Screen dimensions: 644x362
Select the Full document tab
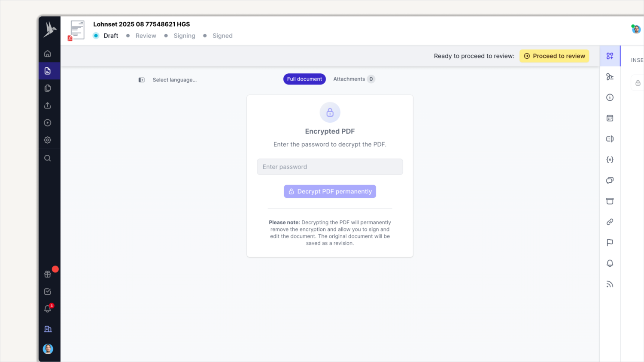point(304,79)
